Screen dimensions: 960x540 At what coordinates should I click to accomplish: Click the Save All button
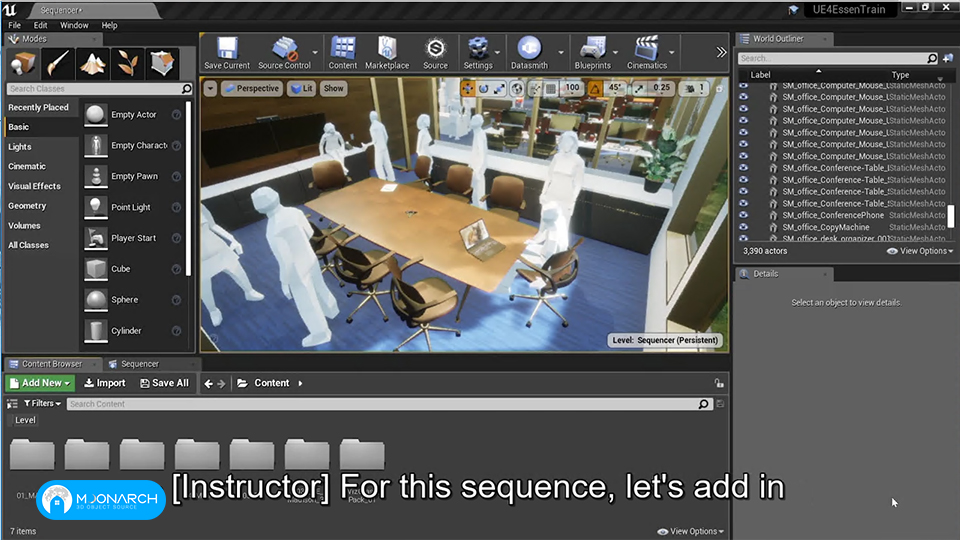click(165, 383)
